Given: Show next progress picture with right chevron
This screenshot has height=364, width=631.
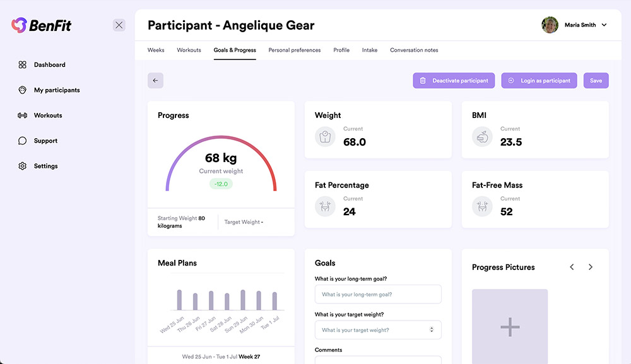Looking at the screenshot, I should point(591,267).
